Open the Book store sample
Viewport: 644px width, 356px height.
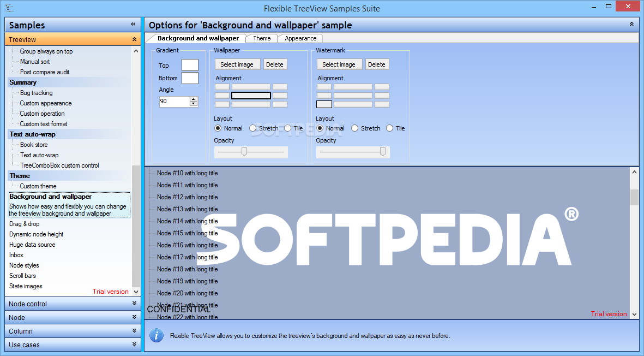pyautogui.click(x=34, y=145)
